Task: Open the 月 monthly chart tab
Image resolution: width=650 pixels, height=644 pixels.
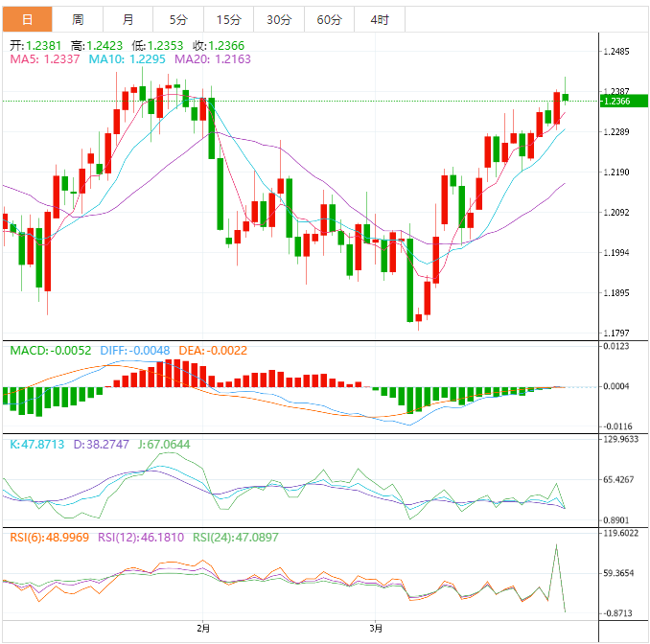Action: tap(128, 19)
